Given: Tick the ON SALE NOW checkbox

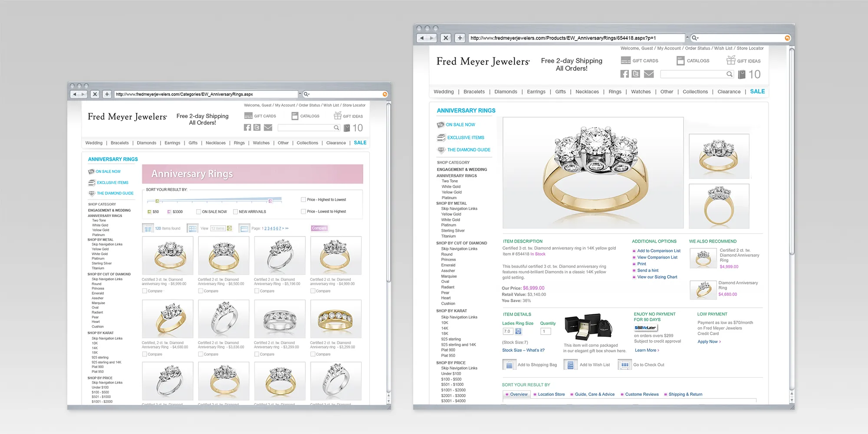Looking at the screenshot, I should (198, 212).
